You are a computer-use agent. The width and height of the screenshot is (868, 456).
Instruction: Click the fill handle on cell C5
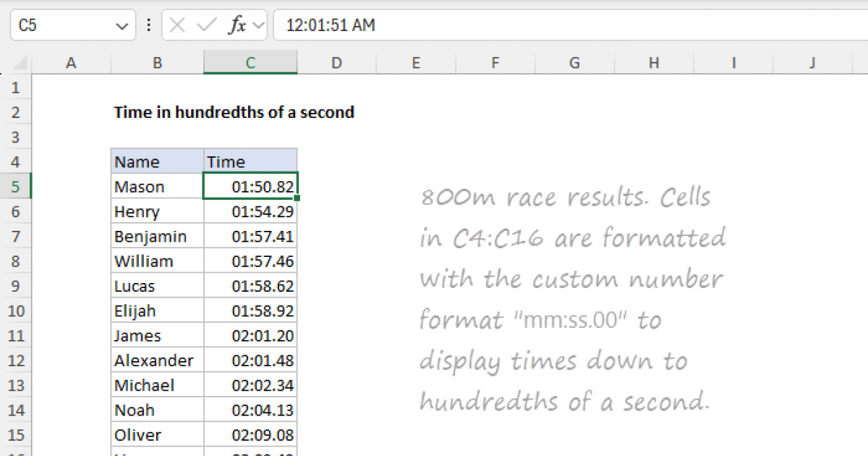pos(297,197)
